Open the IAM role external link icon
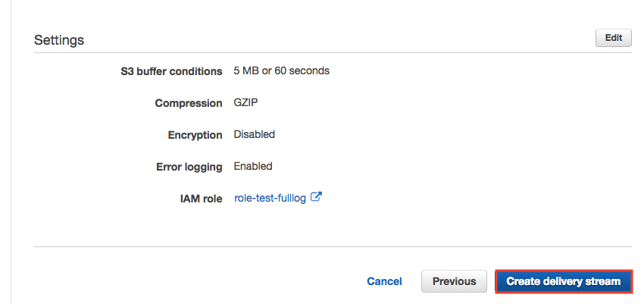 pos(317,198)
